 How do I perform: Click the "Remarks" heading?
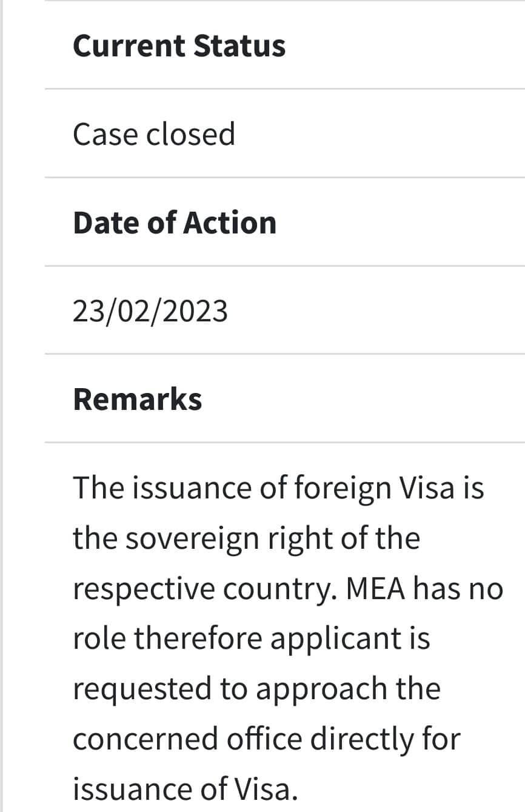click(x=138, y=399)
